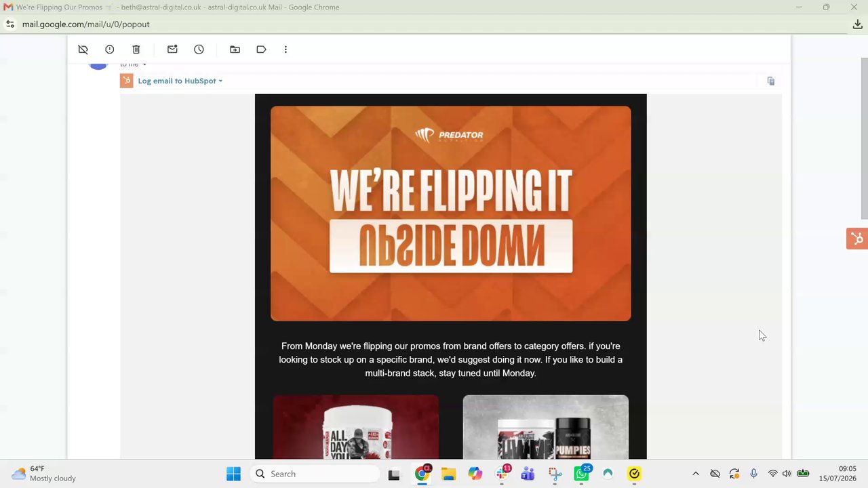
Task: Open the weather widget showing 64°F
Action: coord(44,474)
